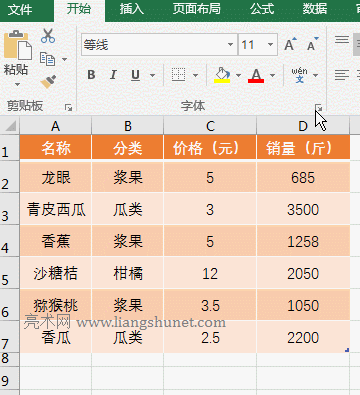
Task: Click the 分类 header cell
Action: point(128,148)
